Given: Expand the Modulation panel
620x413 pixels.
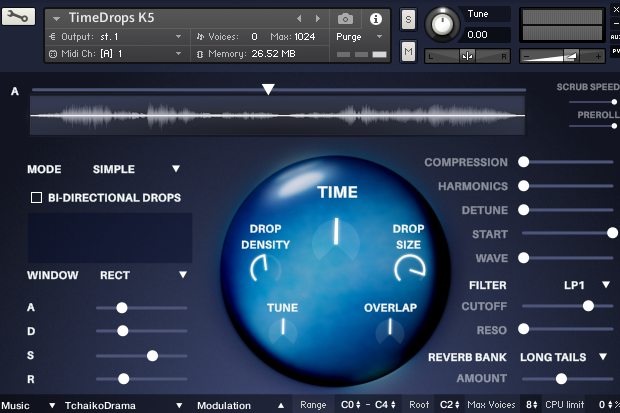Looking at the screenshot, I should pyautogui.click(x=240, y=405).
